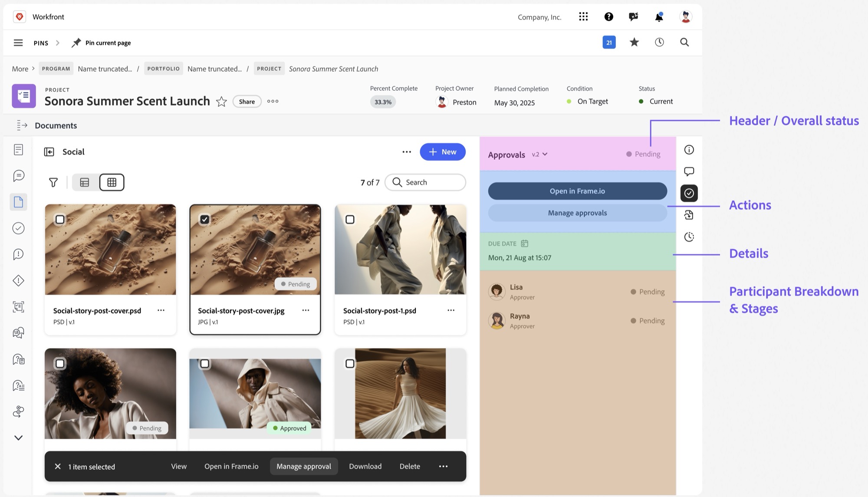Open the global search magnifier icon
Image resolution: width=868 pixels, height=497 pixels.
click(684, 42)
